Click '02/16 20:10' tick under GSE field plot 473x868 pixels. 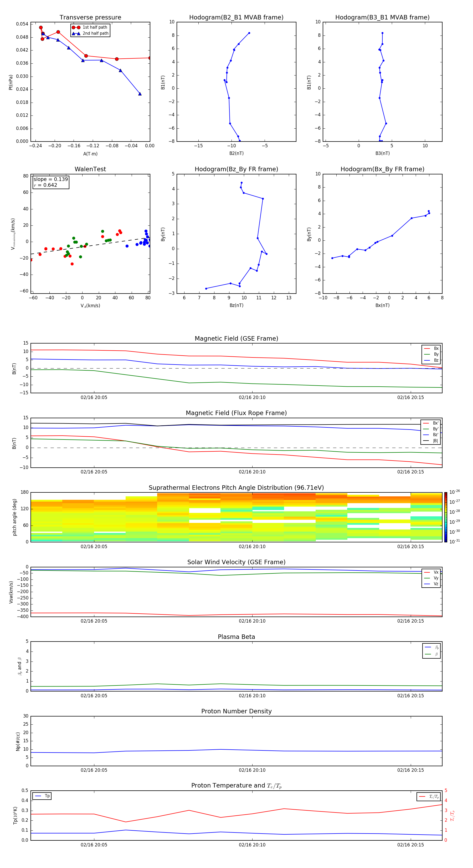point(252,398)
